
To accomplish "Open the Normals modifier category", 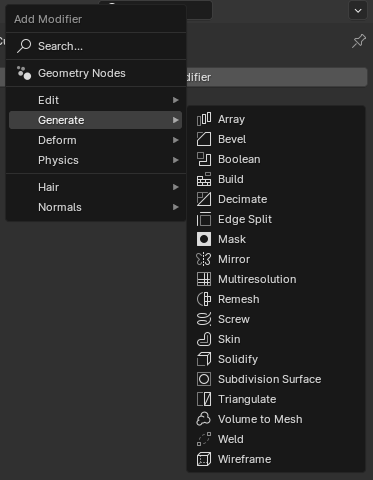I will tap(96, 207).
